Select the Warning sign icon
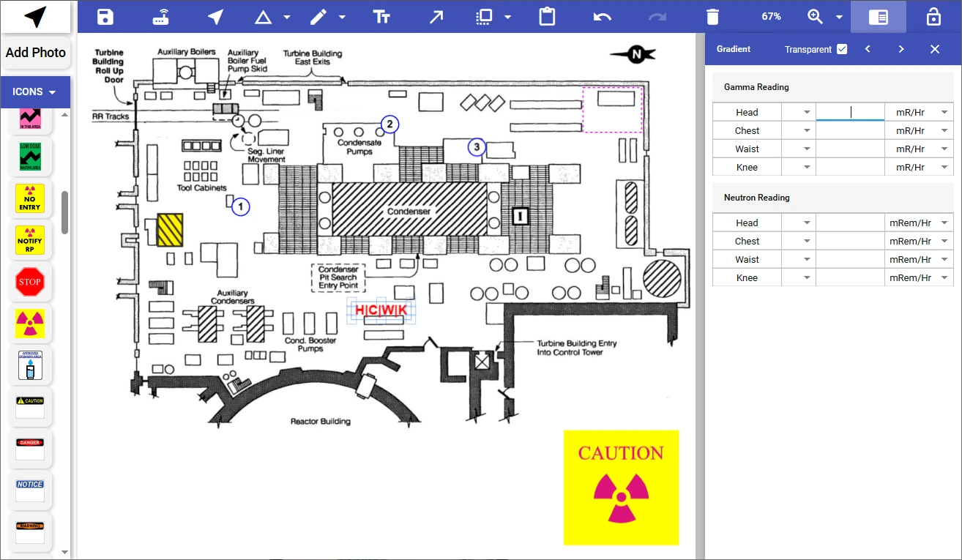This screenshot has width=962, height=560. coord(30,533)
